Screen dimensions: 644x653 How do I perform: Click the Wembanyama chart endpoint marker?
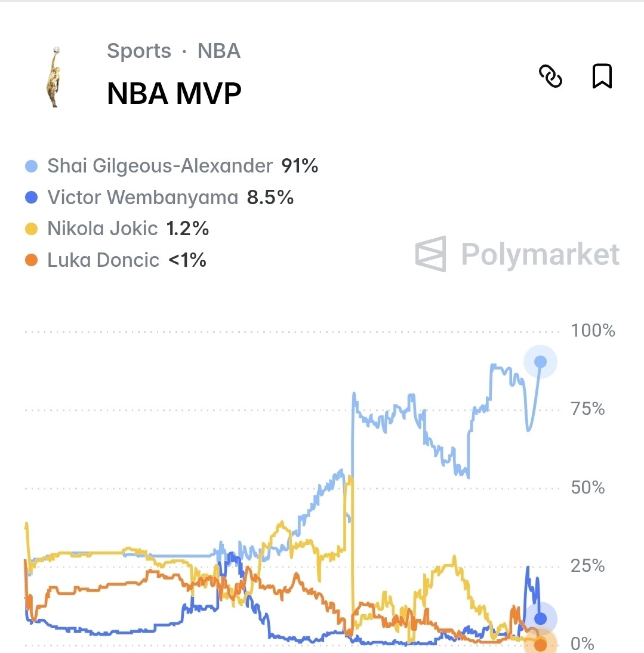(x=540, y=619)
